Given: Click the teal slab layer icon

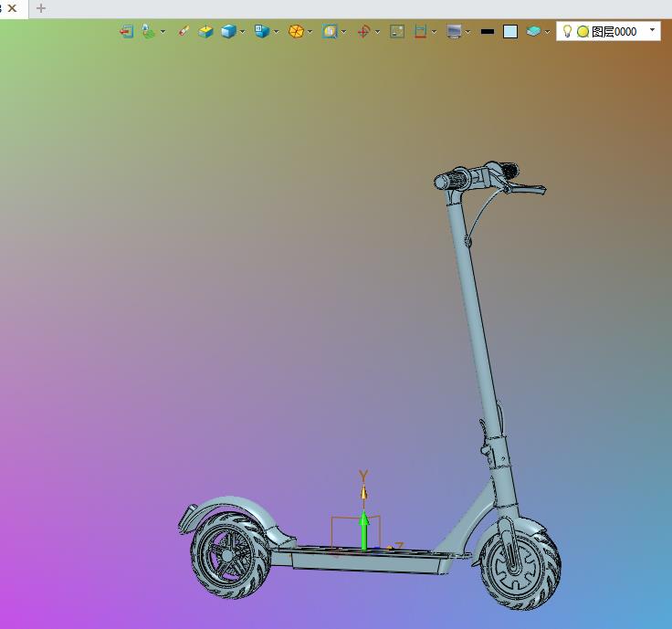Looking at the screenshot, I should (533, 31).
